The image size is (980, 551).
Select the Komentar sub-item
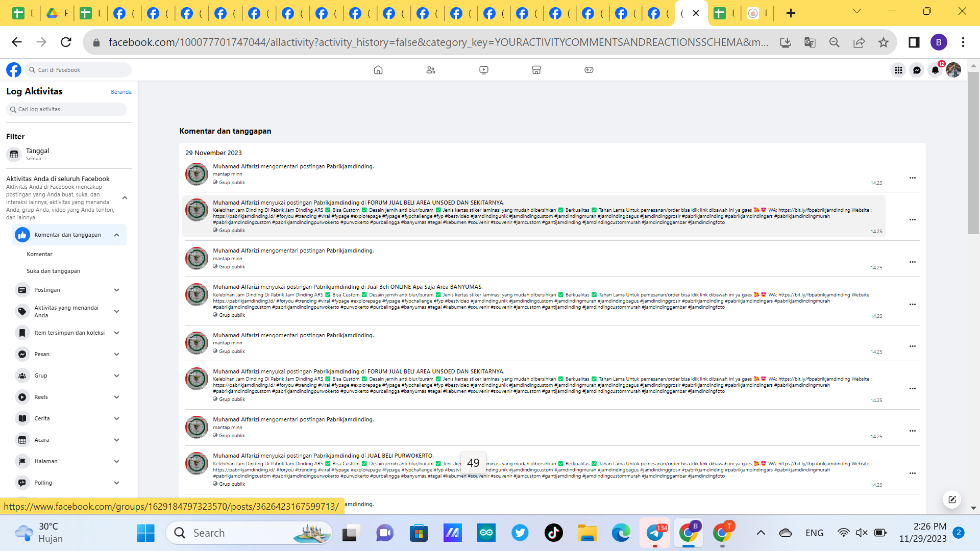[40, 254]
